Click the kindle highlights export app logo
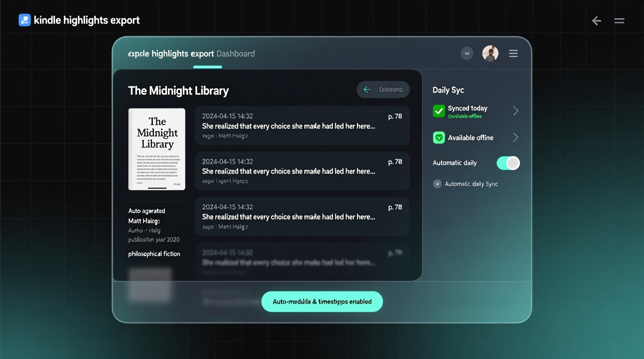 pos(25,20)
